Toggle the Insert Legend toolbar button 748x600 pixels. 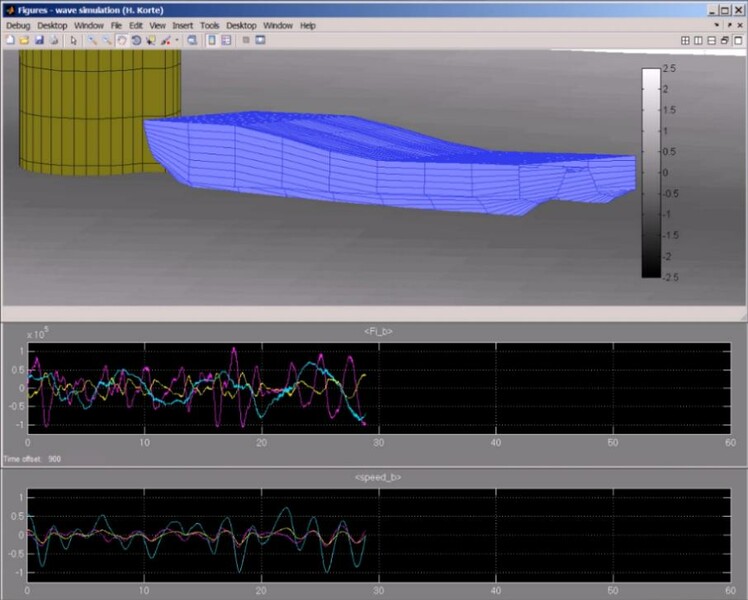pos(226,40)
